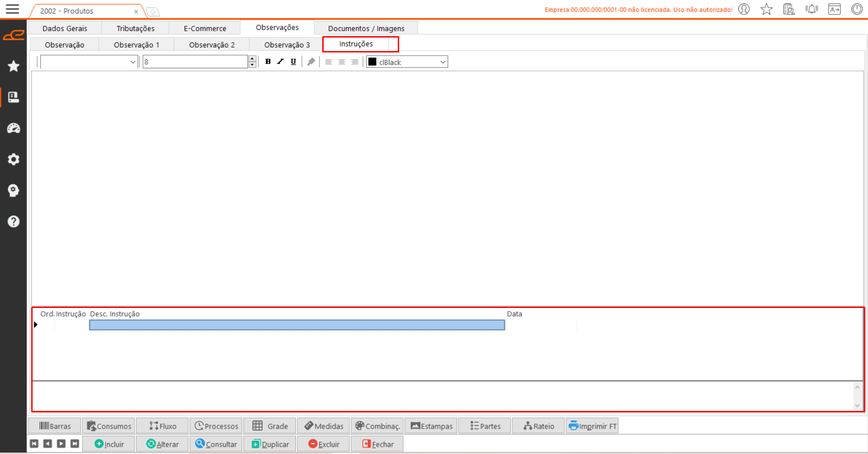Toggle underline formatting

(x=293, y=62)
